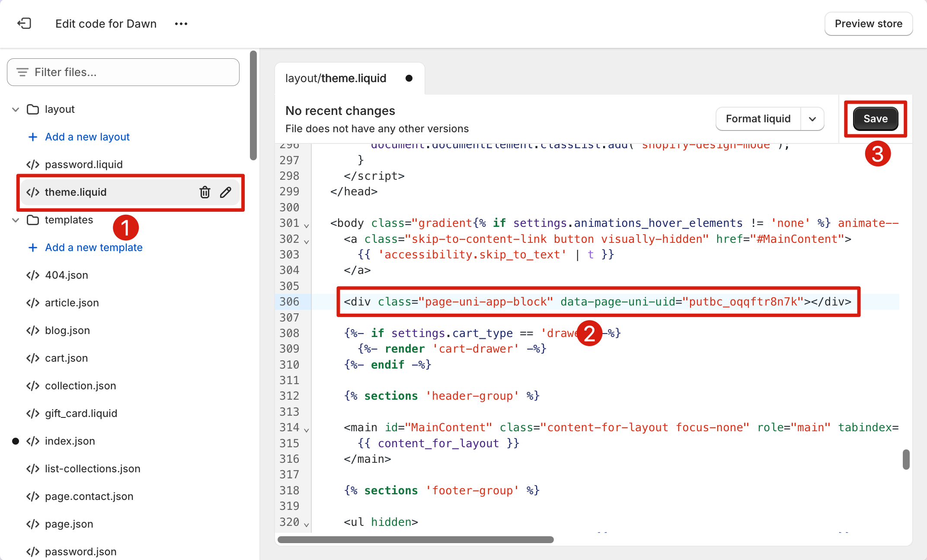Click code icon next to 404.json
Image resolution: width=927 pixels, height=560 pixels.
coord(33,275)
